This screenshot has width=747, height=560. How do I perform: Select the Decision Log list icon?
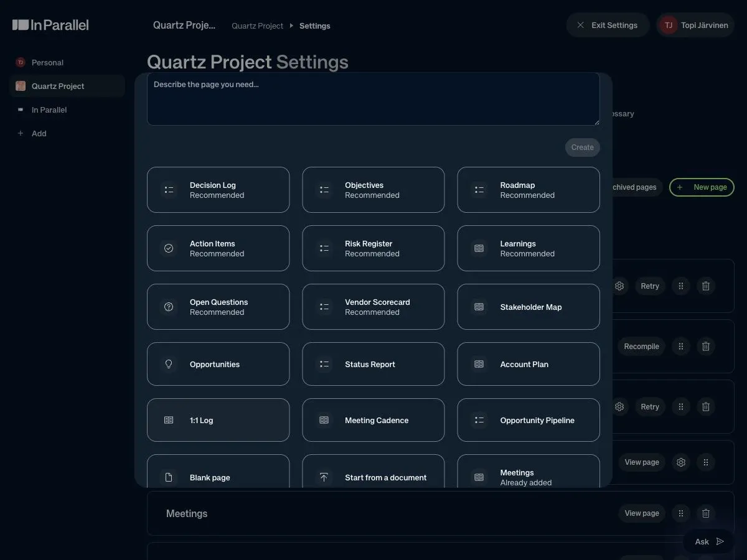(x=169, y=190)
